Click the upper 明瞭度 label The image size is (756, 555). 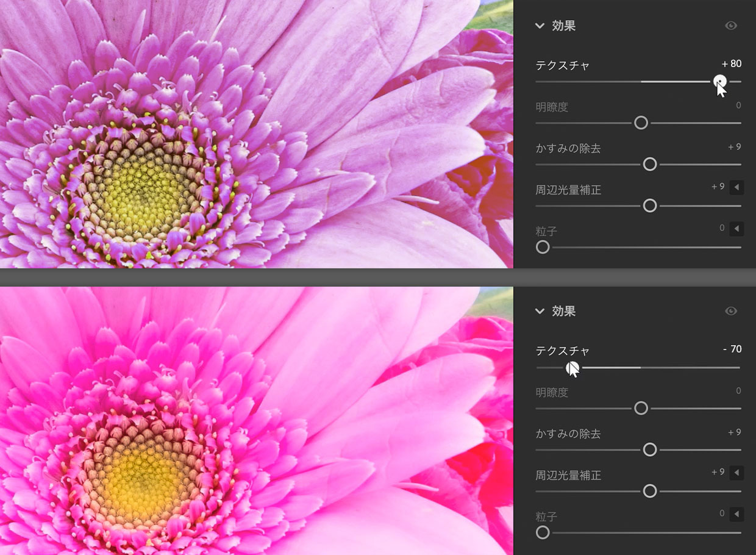[552, 107]
